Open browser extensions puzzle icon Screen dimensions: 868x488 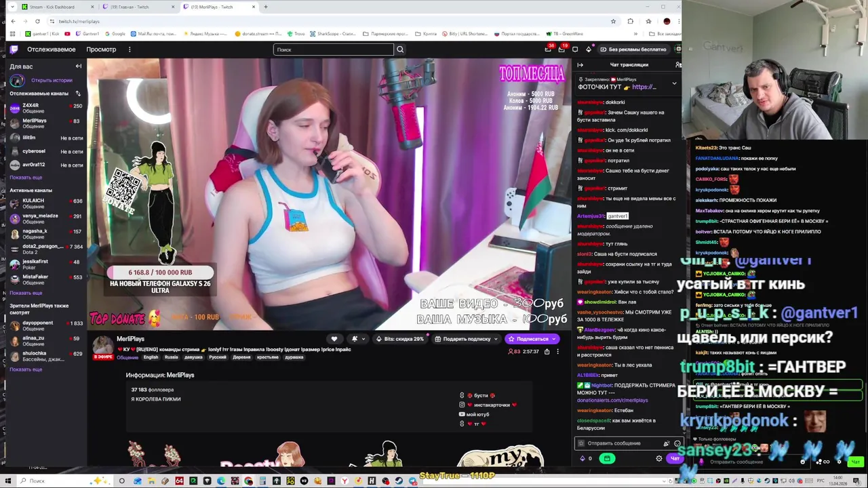[x=631, y=21]
